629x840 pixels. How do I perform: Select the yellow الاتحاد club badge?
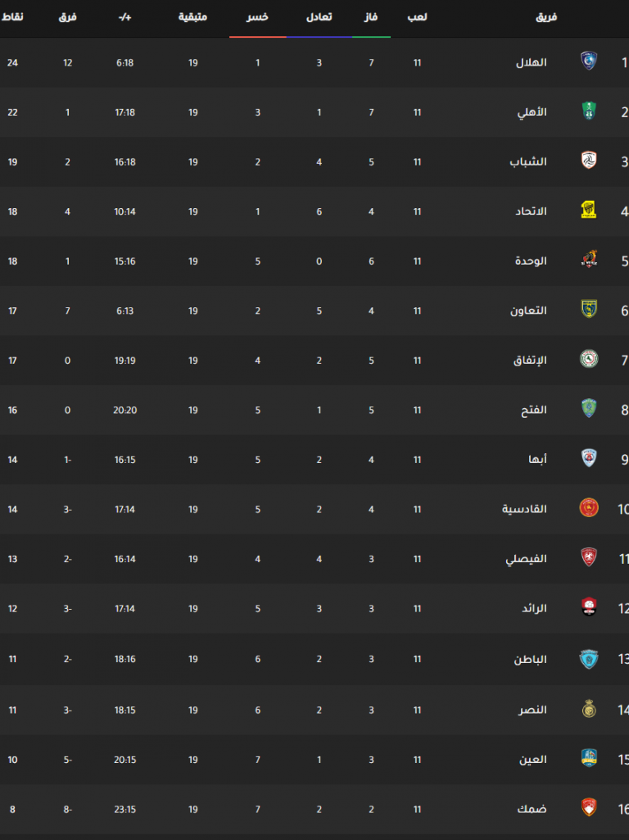click(x=589, y=210)
